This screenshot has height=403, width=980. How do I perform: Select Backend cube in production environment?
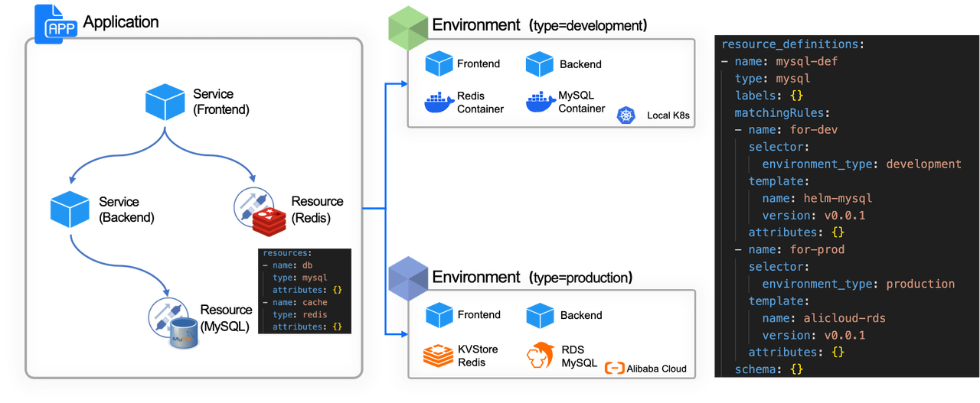540,315
